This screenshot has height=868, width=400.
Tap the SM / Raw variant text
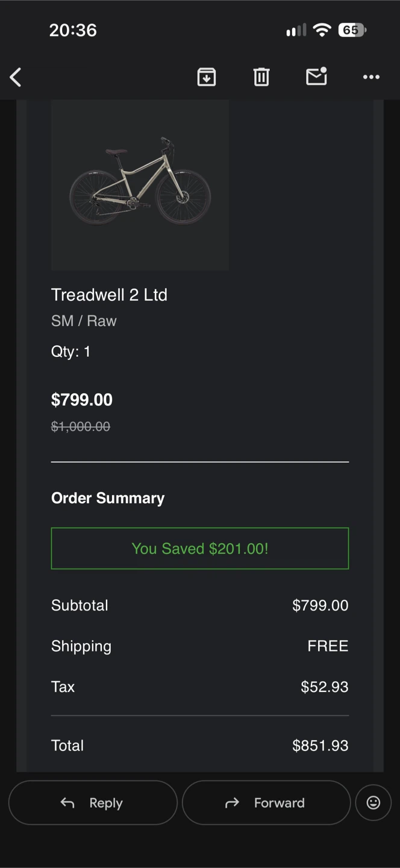(84, 321)
